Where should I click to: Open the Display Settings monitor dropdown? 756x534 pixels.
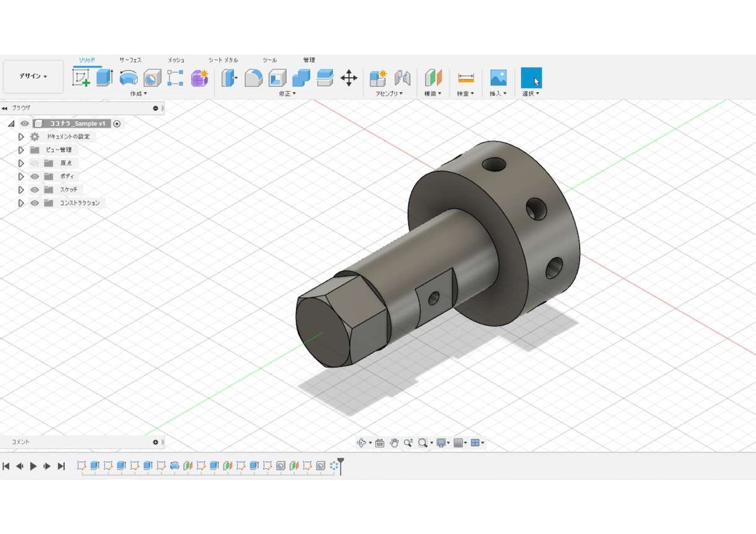pyautogui.click(x=442, y=443)
